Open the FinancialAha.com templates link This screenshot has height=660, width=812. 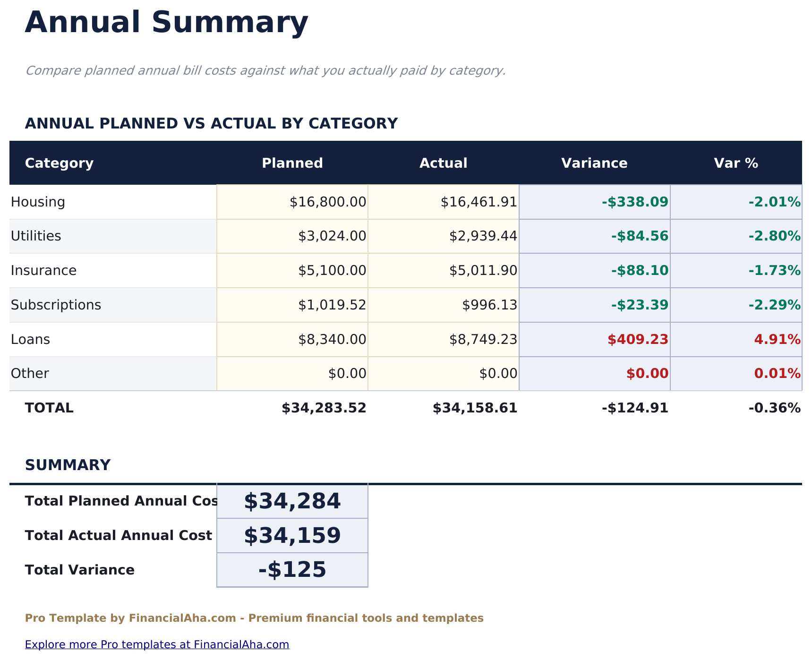157,644
